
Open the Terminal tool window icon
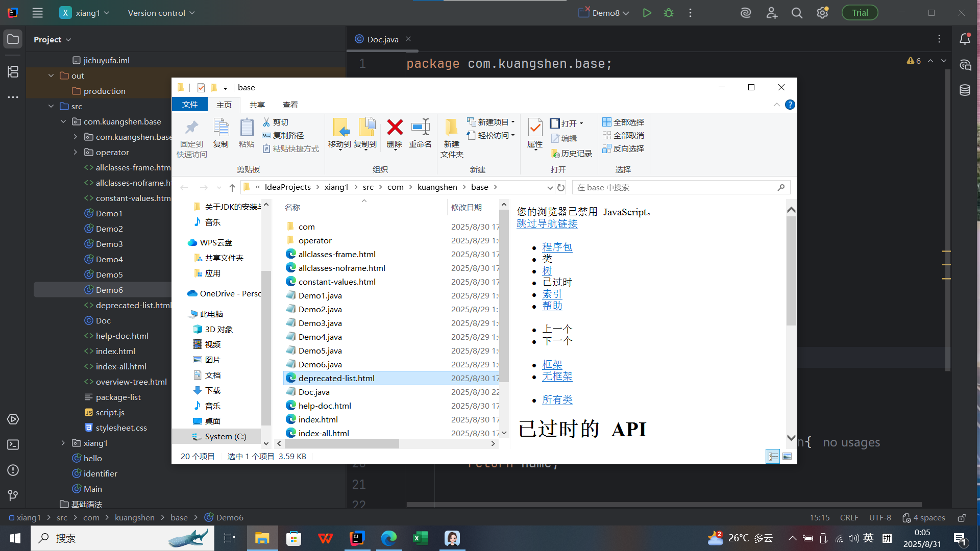(13, 445)
